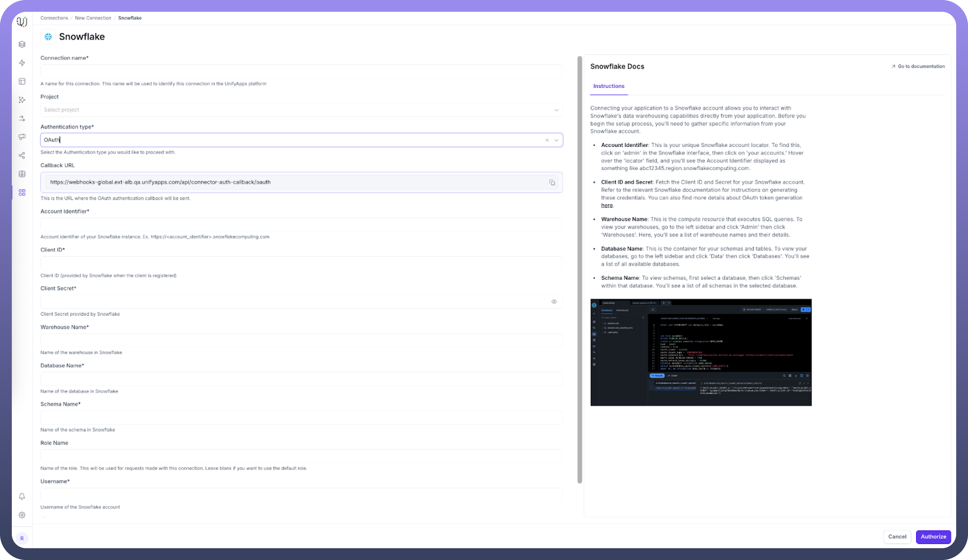
Task: Switch to the Instructions tab
Action: pyautogui.click(x=609, y=86)
